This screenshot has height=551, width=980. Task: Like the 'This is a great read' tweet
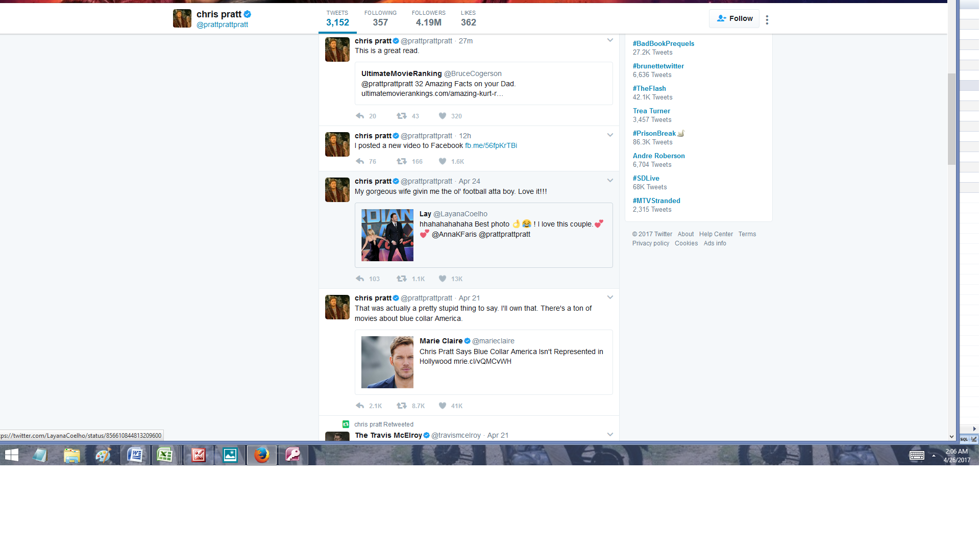443,116
